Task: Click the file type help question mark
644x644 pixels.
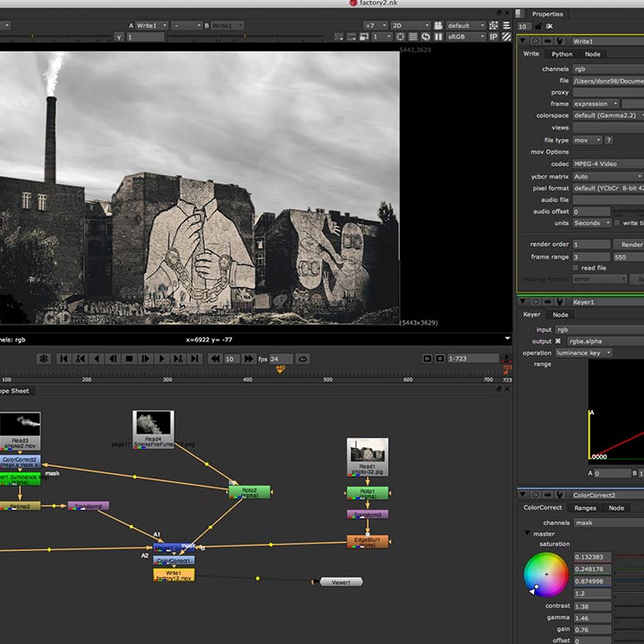Action: point(609,140)
